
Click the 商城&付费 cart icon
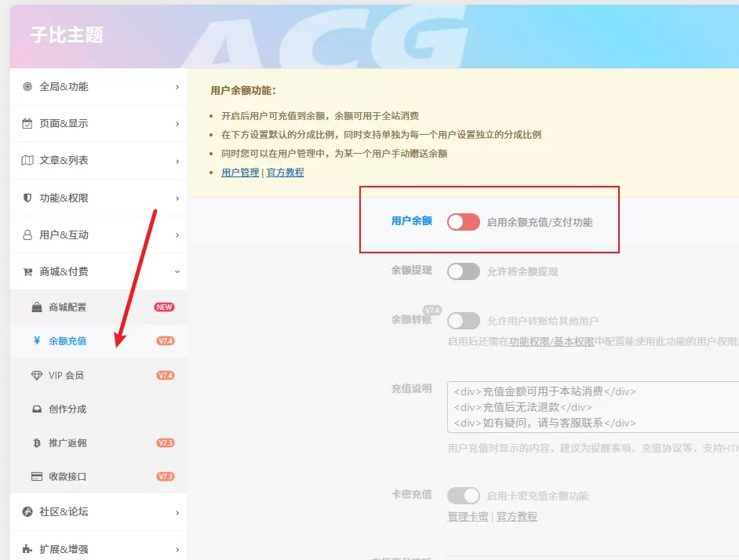coord(27,271)
